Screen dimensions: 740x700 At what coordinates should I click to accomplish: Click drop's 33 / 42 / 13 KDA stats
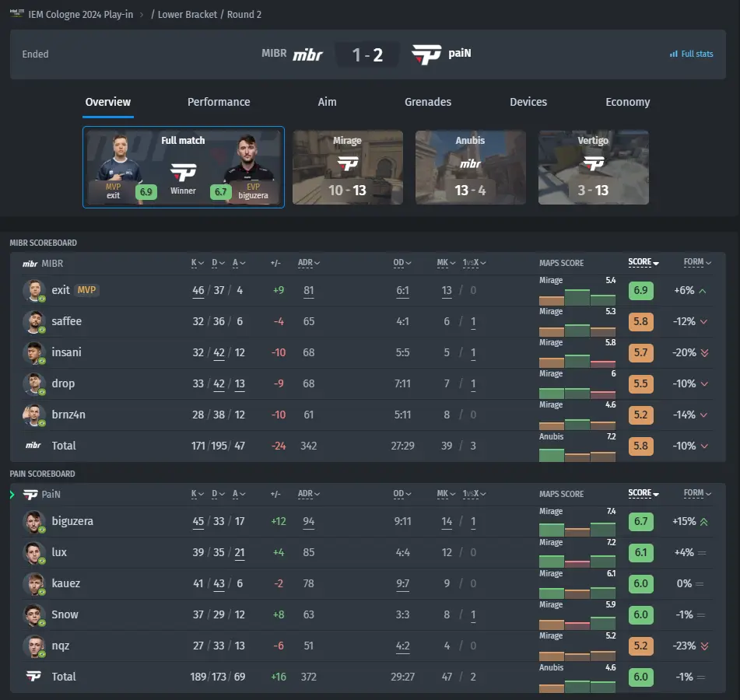(x=219, y=383)
